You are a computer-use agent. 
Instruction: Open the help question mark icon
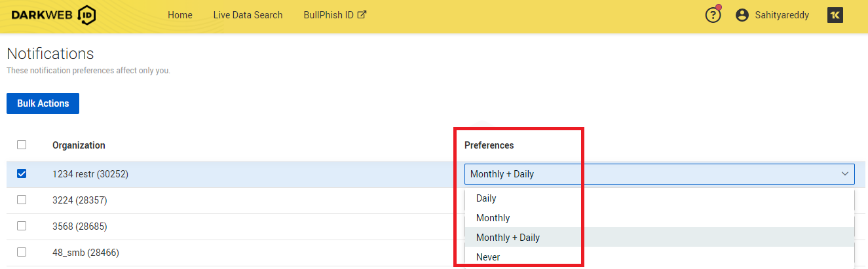[713, 15]
